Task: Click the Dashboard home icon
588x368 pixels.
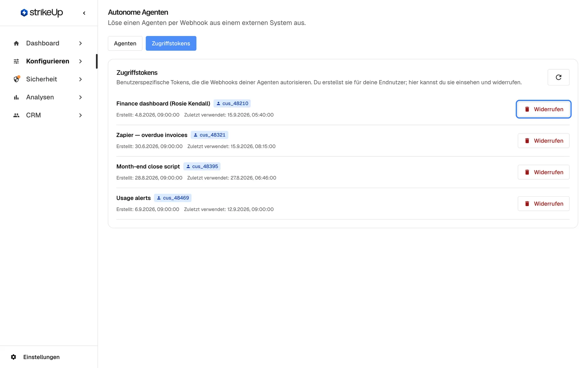Action: 16,43
